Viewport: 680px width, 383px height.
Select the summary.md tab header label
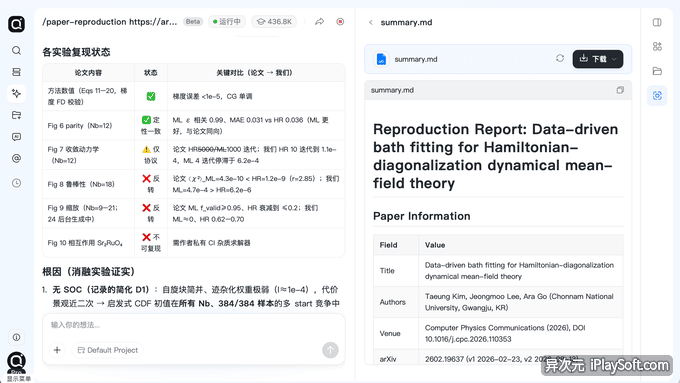(x=406, y=23)
